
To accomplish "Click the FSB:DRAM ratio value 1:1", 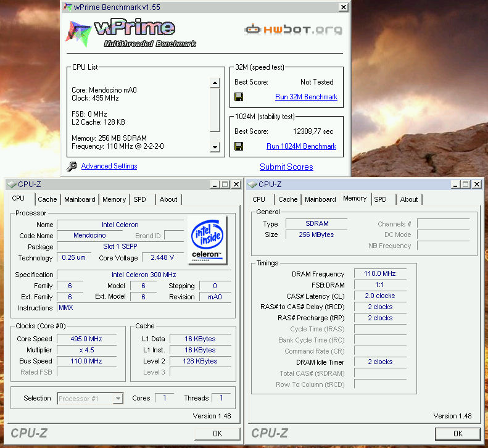I will click(380, 284).
